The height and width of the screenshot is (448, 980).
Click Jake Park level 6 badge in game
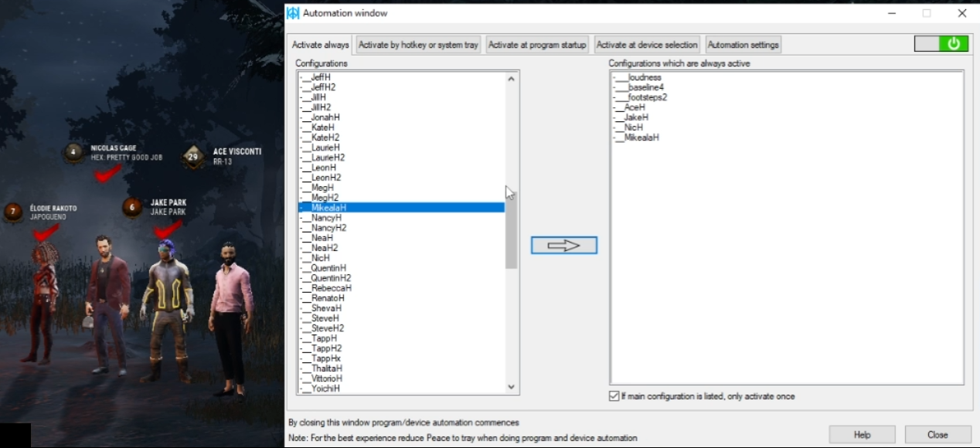click(133, 207)
